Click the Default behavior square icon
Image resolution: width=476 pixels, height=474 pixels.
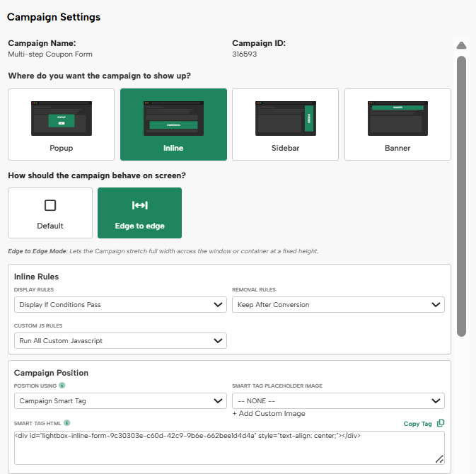[x=50, y=206]
